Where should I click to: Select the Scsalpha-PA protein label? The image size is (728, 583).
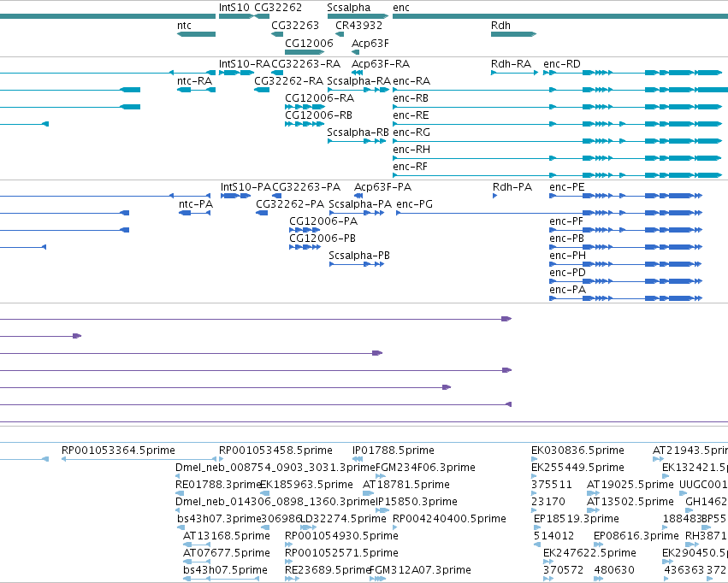pyautogui.click(x=360, y=204)
